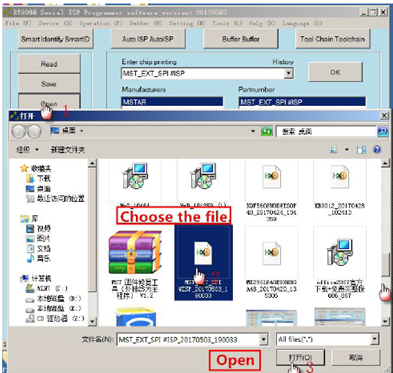
Task: Toggle the preview pane icon
Action: tap(361, 150)
